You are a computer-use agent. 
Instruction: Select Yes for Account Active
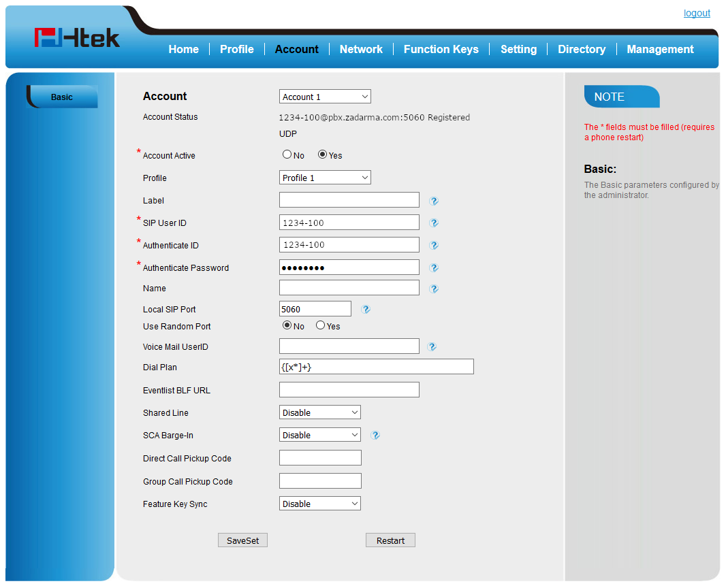coord(323,155)
